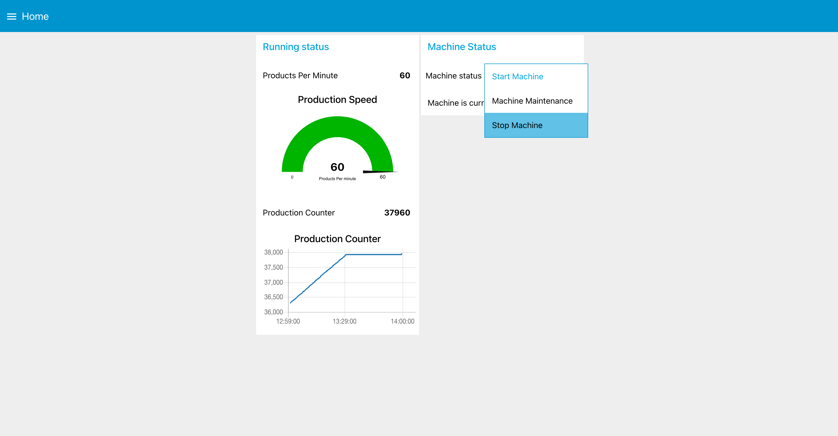The image size is (838, 436).
Task: Click the Running status panel heading
Action: [x=295, y=47]
